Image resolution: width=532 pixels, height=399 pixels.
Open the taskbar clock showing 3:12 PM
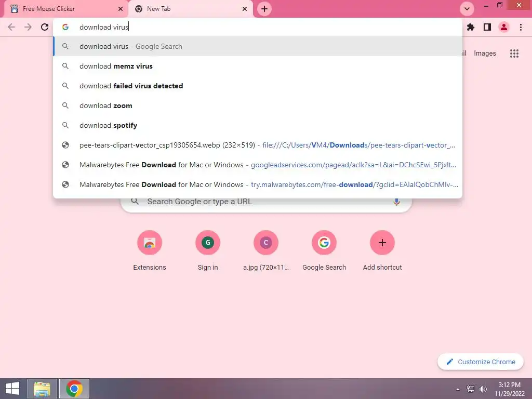pos(509,389)
